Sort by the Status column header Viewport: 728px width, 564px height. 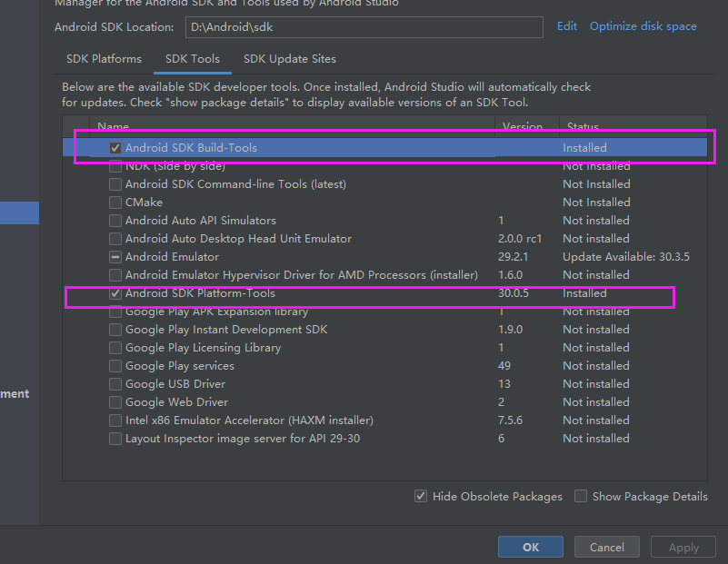pyautogui.click(x=633, y=126)
